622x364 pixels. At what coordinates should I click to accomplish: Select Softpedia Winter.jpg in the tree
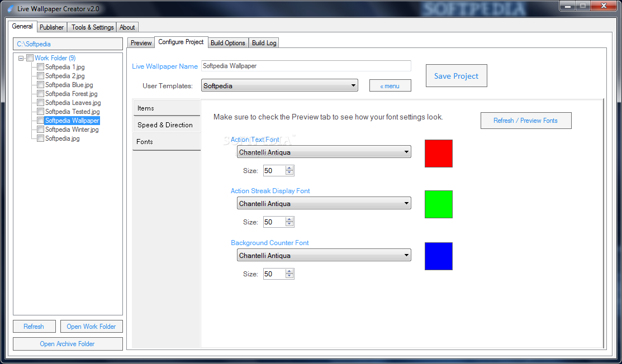click(x=72, y=130)
